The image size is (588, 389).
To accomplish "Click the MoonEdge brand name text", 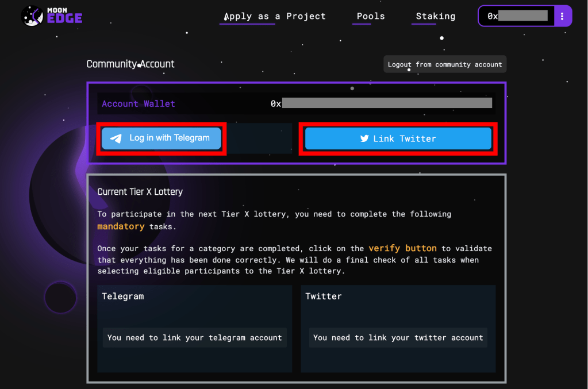I will [65, 16].
